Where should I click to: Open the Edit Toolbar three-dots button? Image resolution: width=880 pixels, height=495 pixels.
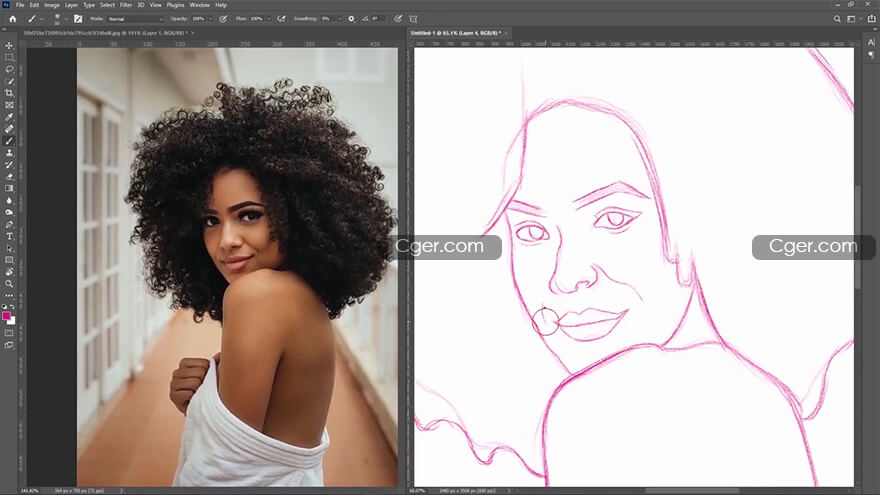pyautogui.click(x=9, y=295)
